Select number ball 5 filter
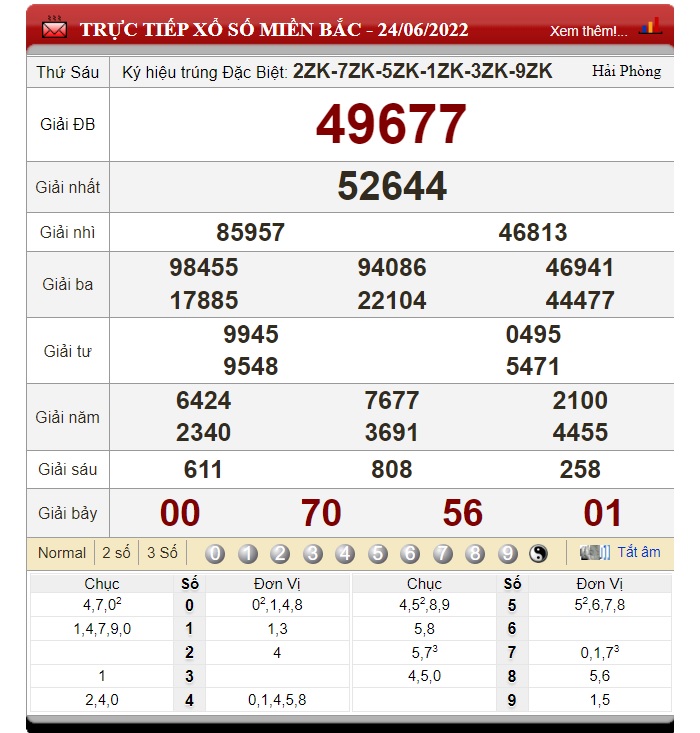The width and height of the screenshot is (700, 733). click(377, 553)
